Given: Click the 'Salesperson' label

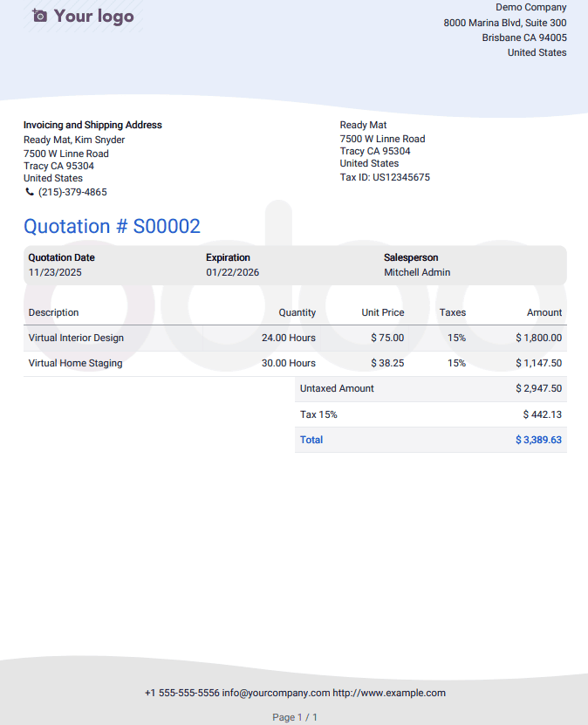Looking at the screenshot, I should tap(411, 257).
